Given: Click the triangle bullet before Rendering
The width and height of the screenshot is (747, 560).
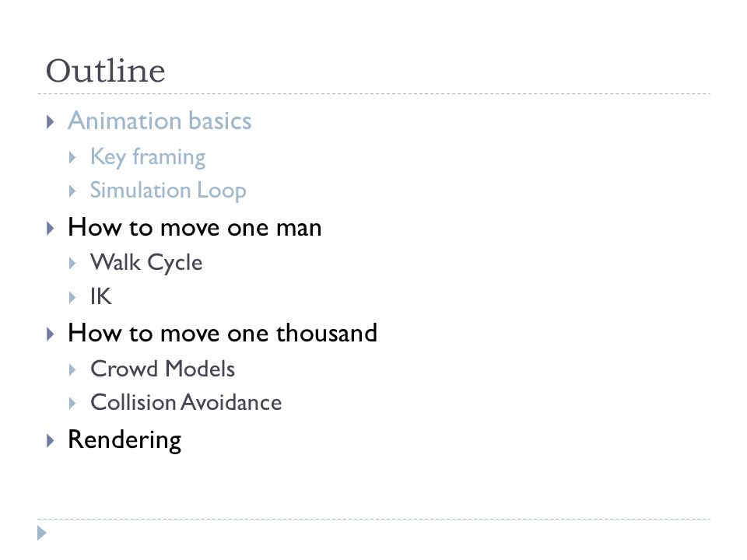Looking at the screenshot, I should [x=50, y=440].
